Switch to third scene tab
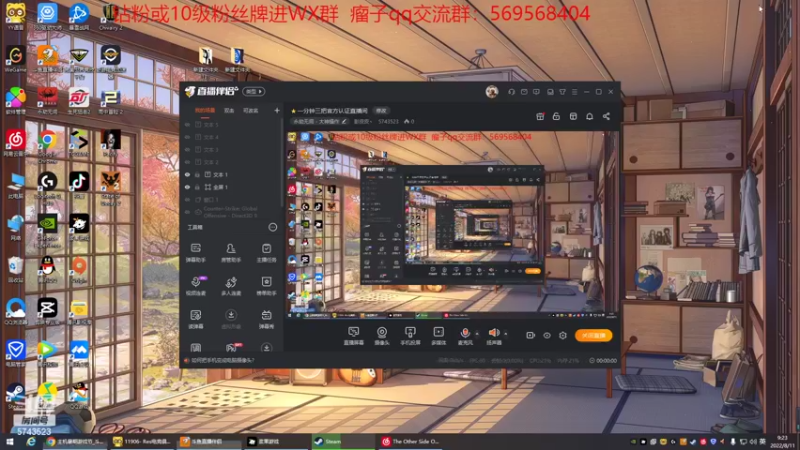Image resolution: width=800 pixels, height=450 pixels. point(251,110)
